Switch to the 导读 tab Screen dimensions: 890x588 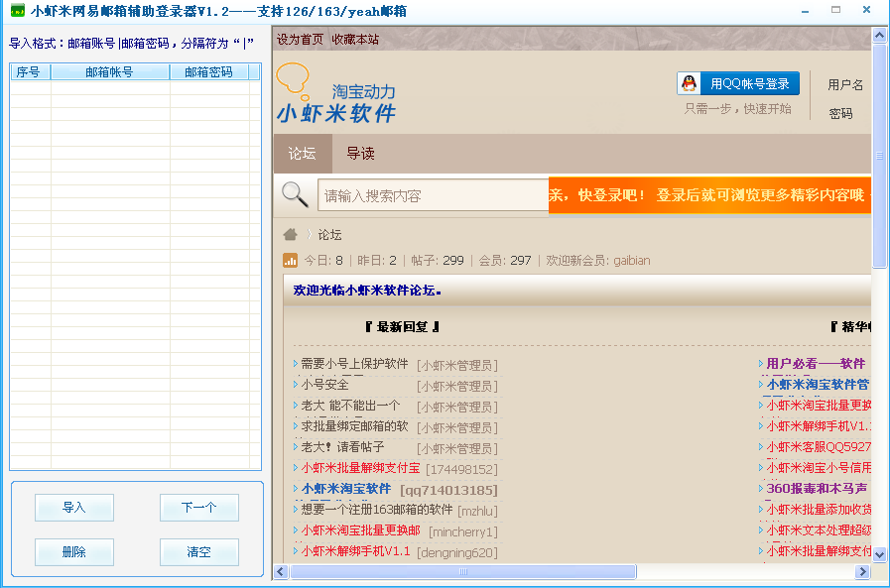(359, 155)
